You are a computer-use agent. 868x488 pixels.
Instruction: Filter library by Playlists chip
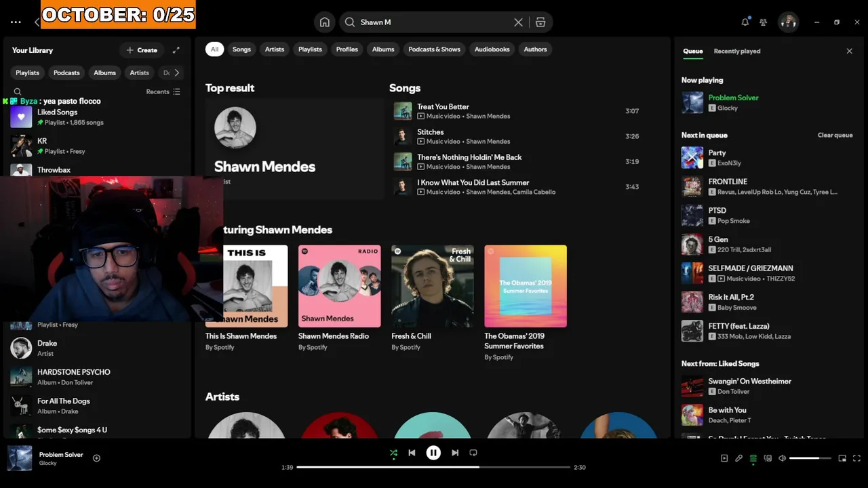(27, 73)
